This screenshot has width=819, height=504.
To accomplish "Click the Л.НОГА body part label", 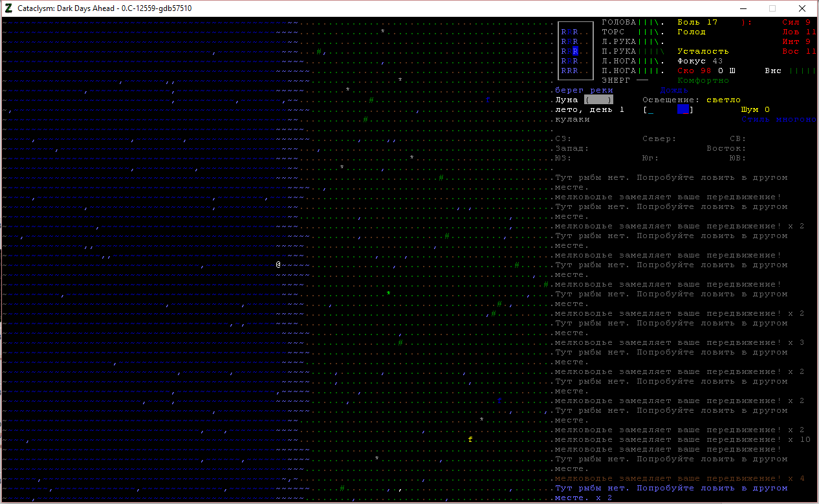I will point(619,61).
